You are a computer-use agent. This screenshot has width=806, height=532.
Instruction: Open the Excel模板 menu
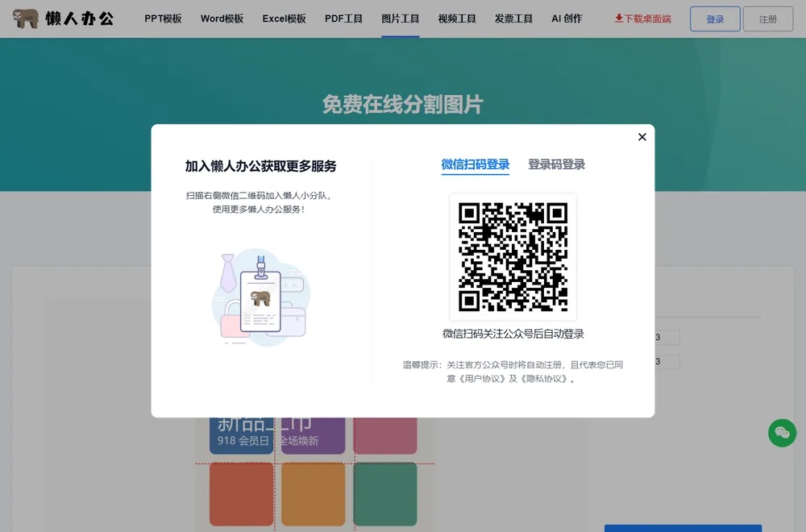point(285,19)
